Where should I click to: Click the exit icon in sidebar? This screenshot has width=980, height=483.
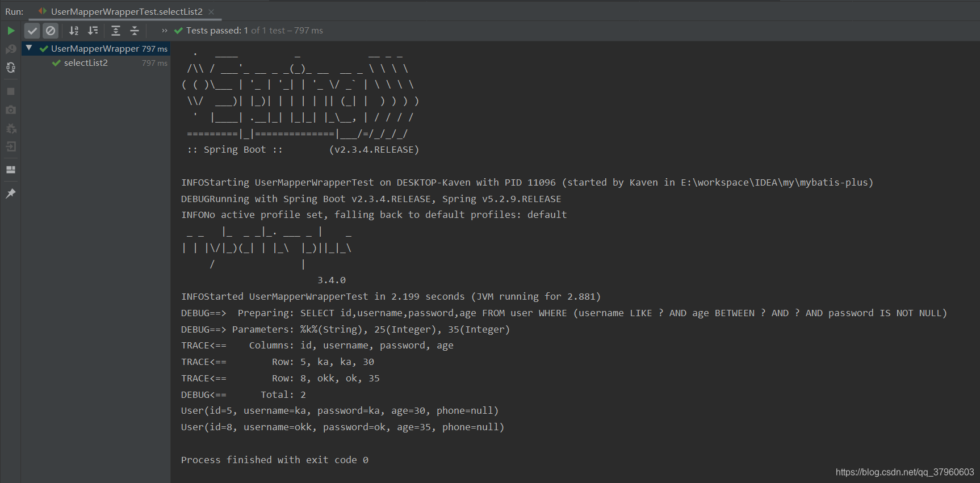pos(11,146)
